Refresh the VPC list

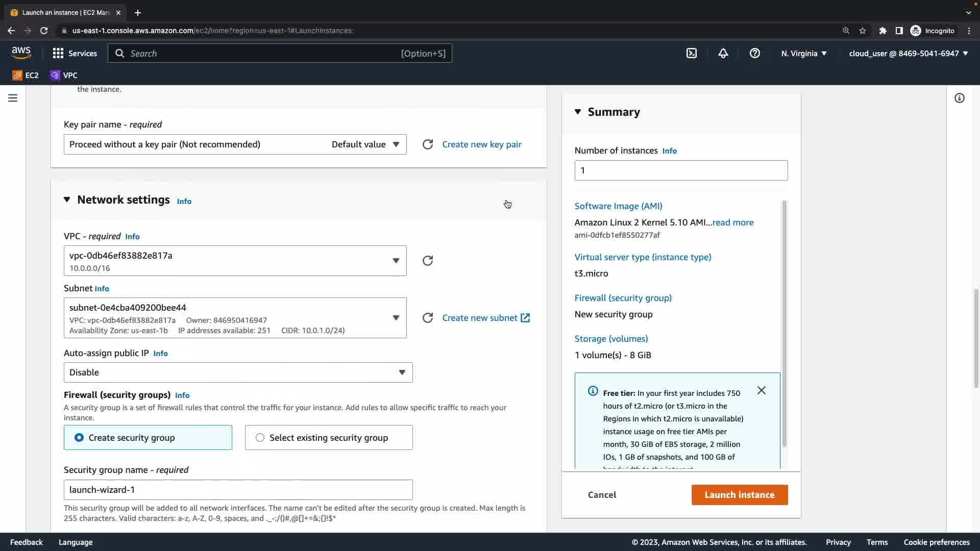click(428, 261)
